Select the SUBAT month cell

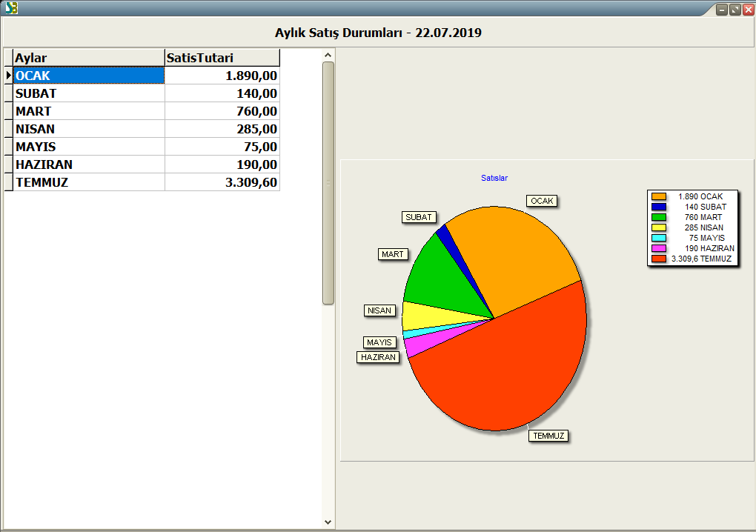tap(89, 93)
